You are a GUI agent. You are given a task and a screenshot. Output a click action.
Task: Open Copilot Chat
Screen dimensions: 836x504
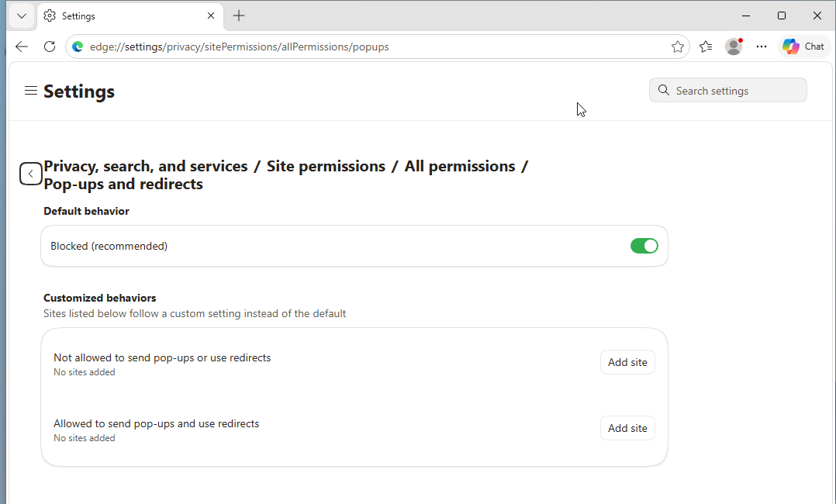[x=803, y=47]
